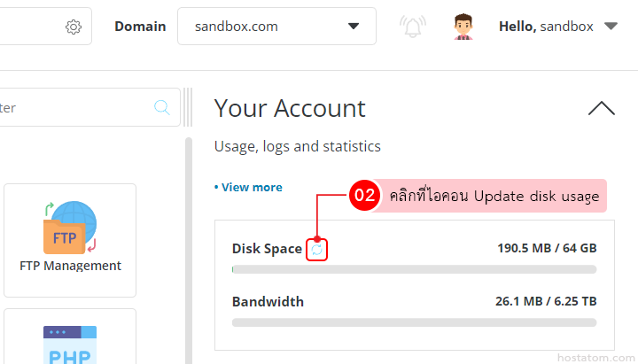Open the sandbox.com domain dropdown
638x364 pixels.
(x=276, y=27)
